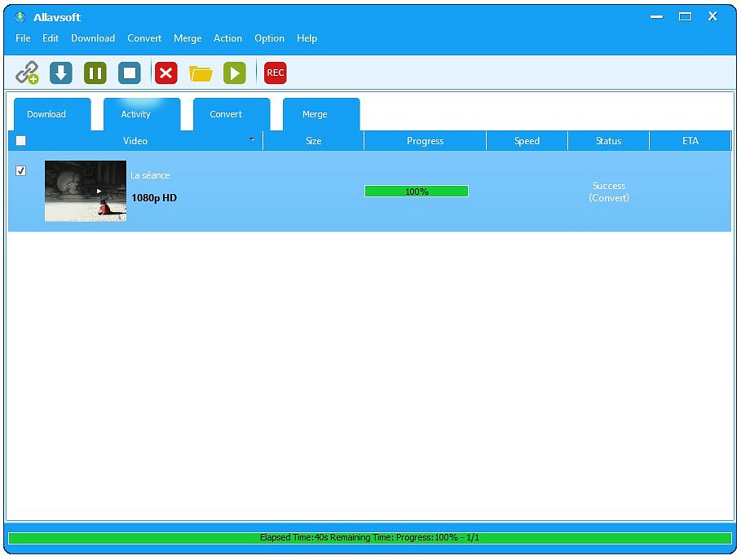Start screen recording with the REC icon
This screenshot has height=560, width=741.
click(275, 73)
